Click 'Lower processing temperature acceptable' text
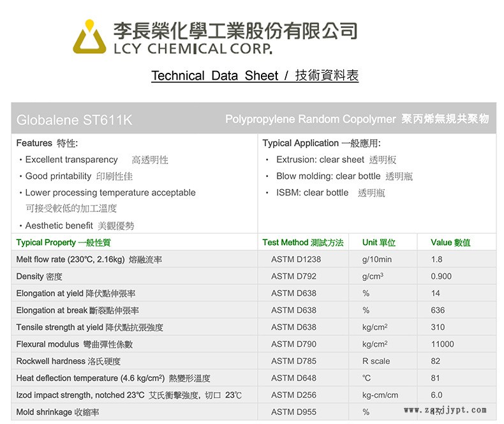Viewport: 504px width, 424px height. point(110,192)
